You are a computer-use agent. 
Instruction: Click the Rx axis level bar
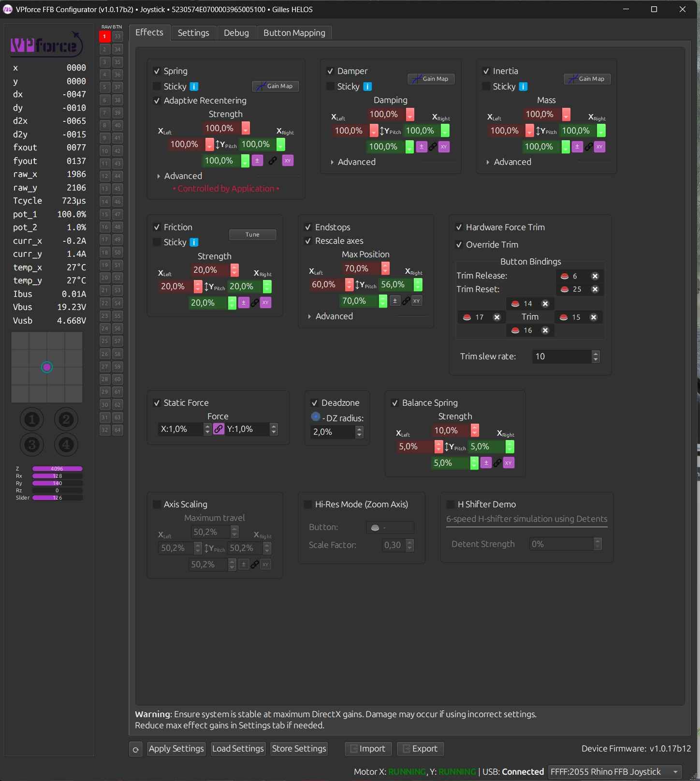click(x=57, y=476)
